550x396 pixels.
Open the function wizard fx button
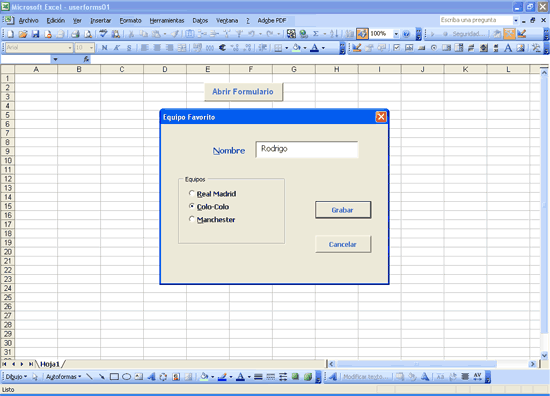[x=86, y=59]
